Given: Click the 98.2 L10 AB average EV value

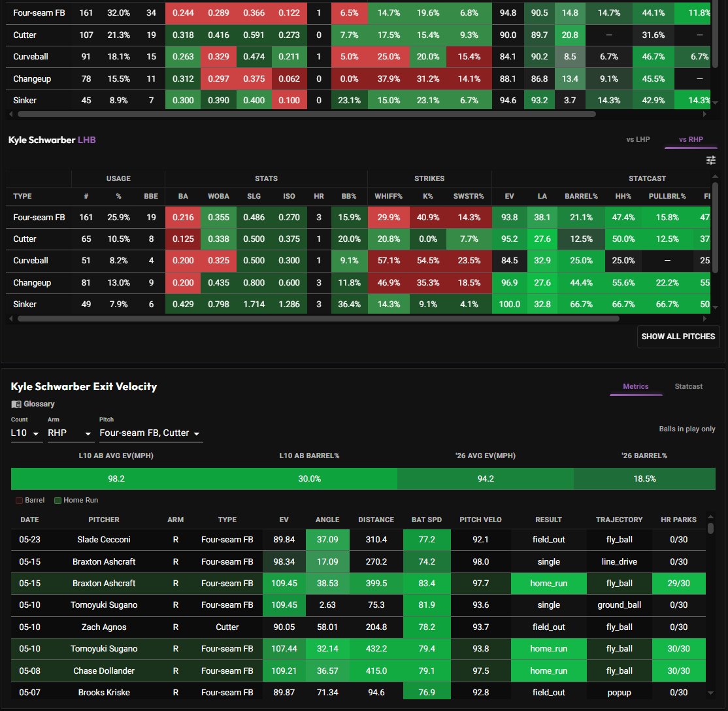Looking at the screenshot, I should (x=116, y=479).
